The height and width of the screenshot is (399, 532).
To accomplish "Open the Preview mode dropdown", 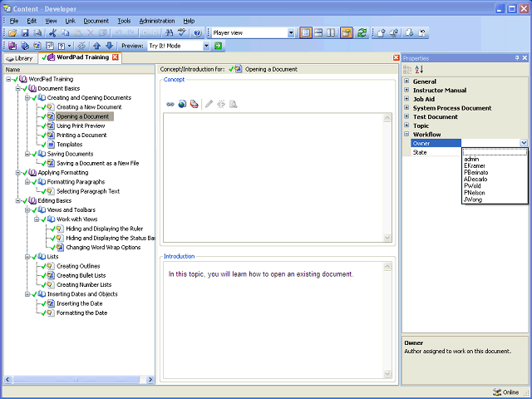I will [x=204, y=46].
